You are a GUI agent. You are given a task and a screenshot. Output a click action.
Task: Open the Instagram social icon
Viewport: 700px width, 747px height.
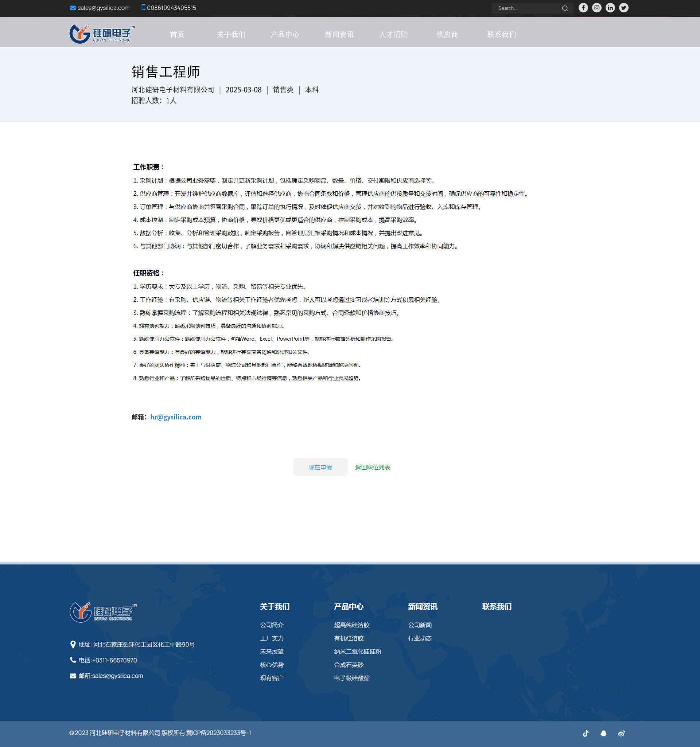pyautogui.click(x=596, y=8)
